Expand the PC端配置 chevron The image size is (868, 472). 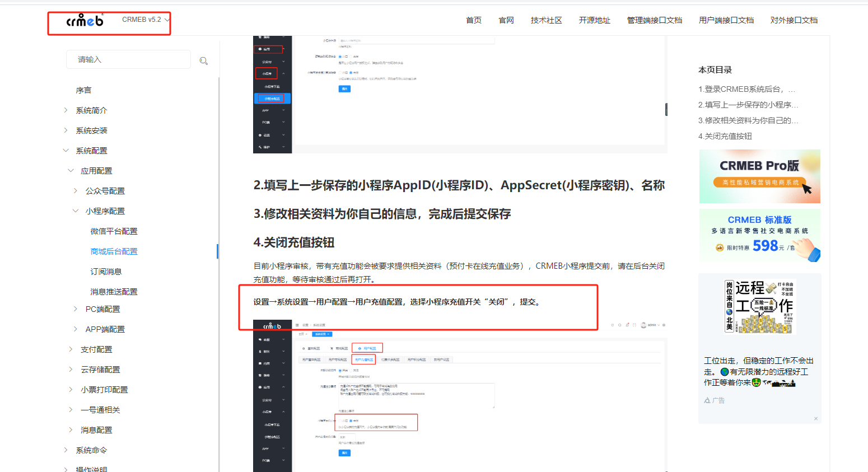coord(76,309)
